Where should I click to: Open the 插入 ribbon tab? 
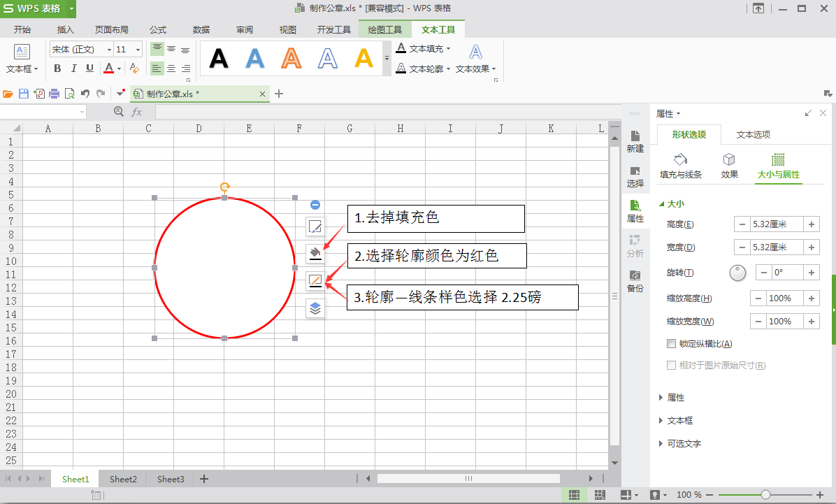(x=65, y=30)
